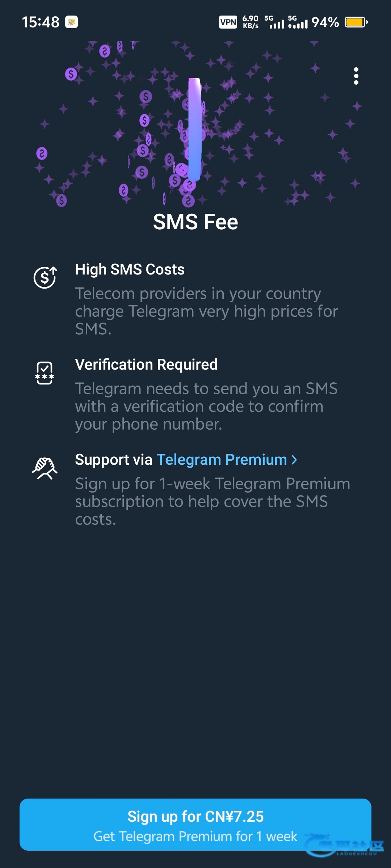Tap the 94% battery percentage text
This screenshot has height=868, width=391.
(x=325, y=22)
